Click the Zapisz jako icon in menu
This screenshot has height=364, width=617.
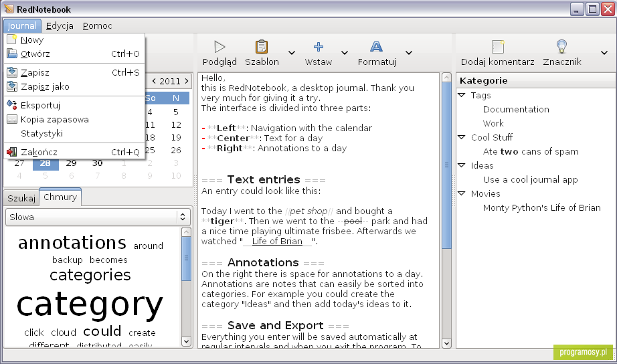(x=12, y=86)
